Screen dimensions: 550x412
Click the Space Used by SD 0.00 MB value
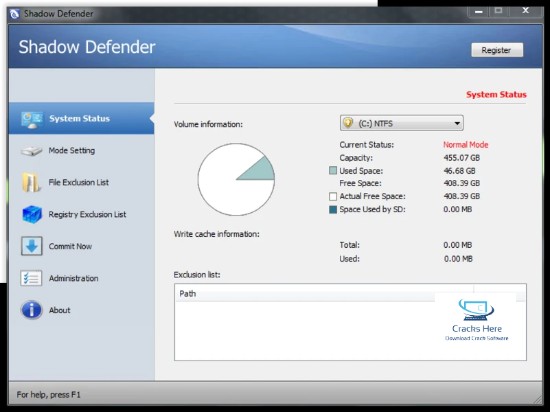[457, 209]
